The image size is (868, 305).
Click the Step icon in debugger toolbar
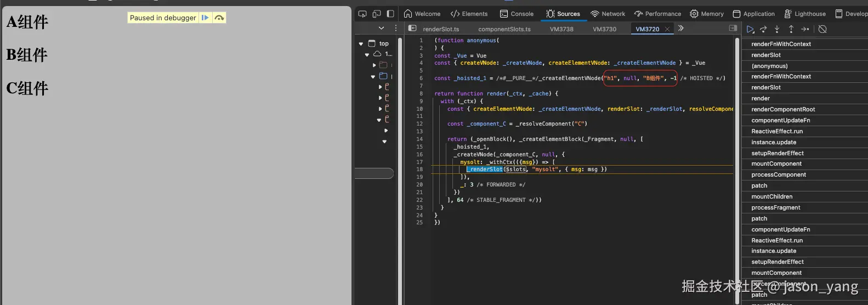(x=805, y=29)
